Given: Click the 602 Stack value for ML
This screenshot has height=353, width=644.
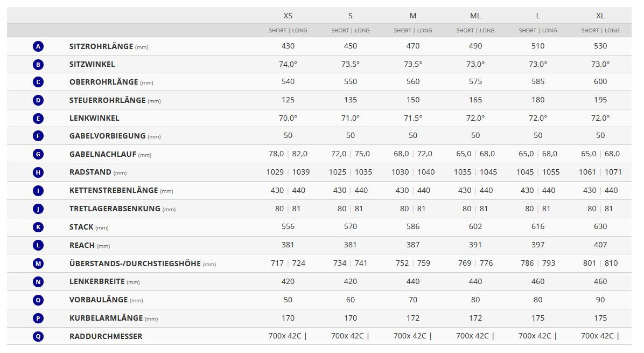Looking at the screenshot, I should [475, 227].
